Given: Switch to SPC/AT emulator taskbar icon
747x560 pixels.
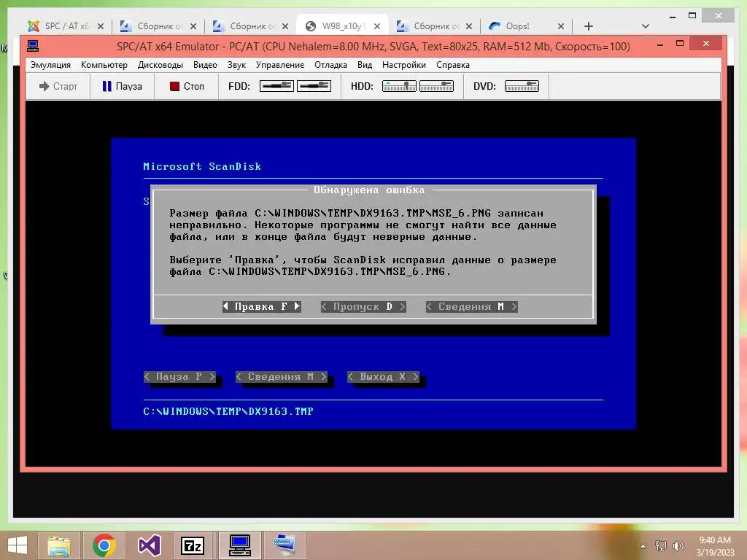Looking at the screenshot, I should pos(239,545).
